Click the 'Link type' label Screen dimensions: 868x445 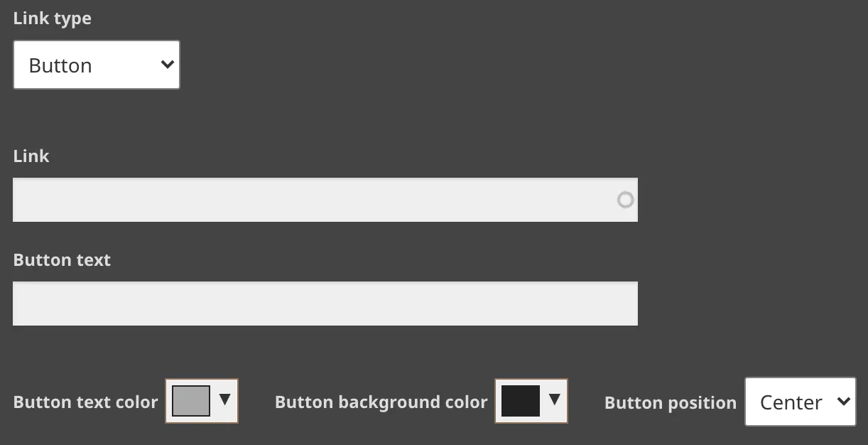pos(53,18)
